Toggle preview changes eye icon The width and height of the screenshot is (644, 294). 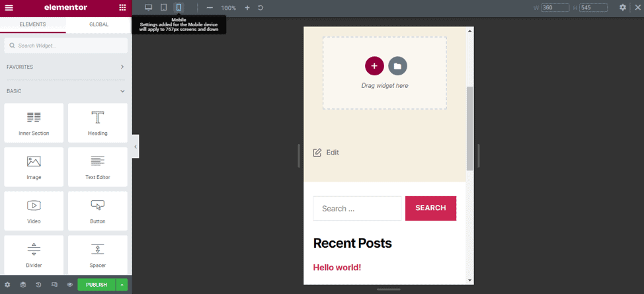pyautogui.click(x=69, y=285)
